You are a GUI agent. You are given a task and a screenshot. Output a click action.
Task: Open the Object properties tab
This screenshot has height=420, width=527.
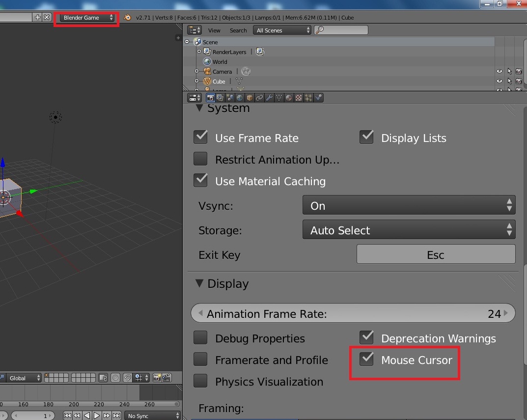point(250,98)
